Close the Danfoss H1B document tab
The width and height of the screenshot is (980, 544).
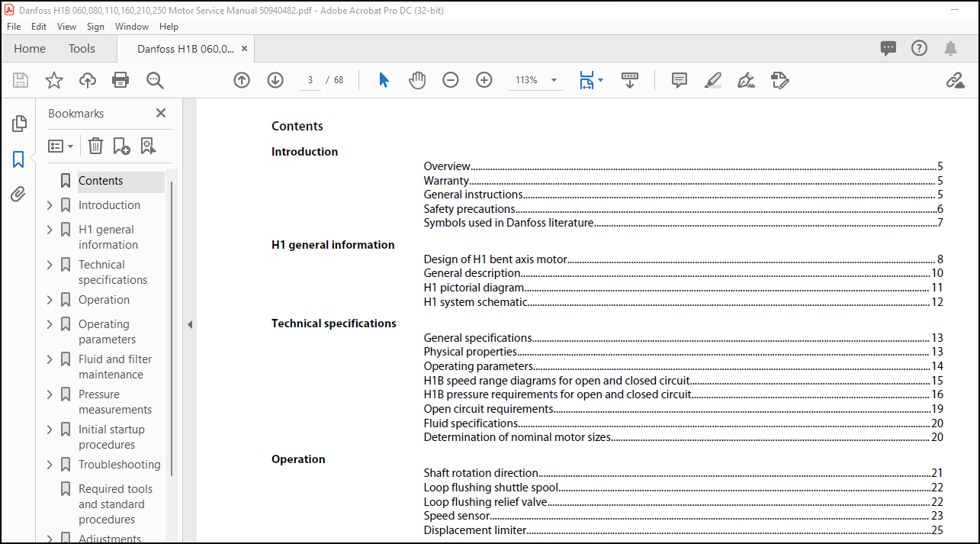click(x=244, y=49)
